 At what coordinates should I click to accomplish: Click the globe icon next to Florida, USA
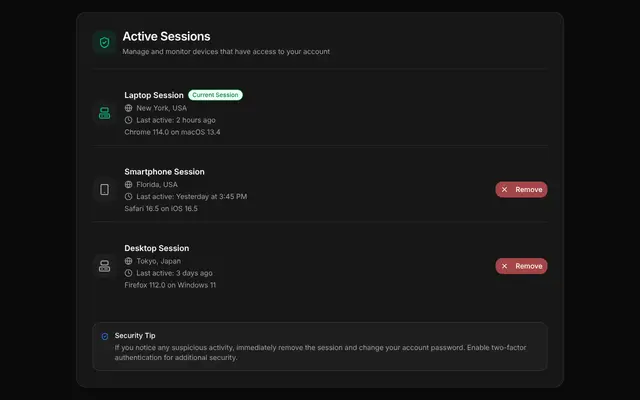[128, 184]
